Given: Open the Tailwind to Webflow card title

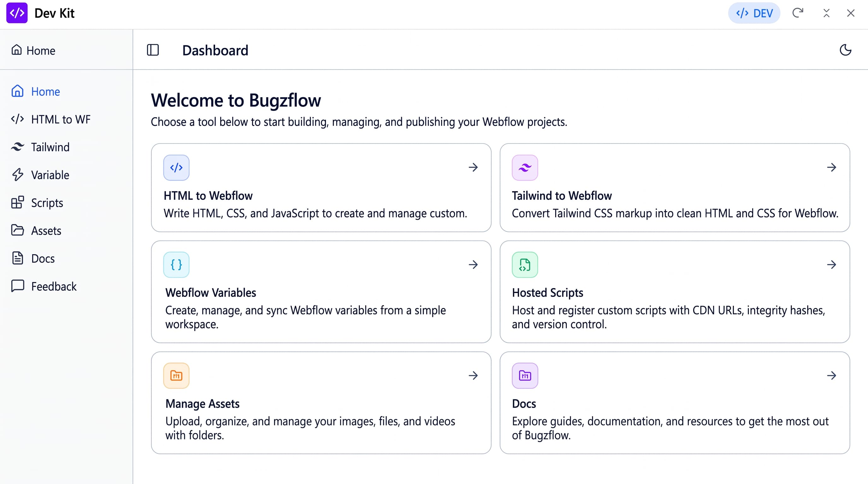Looking at the screenshot, I should click(562, 196).
